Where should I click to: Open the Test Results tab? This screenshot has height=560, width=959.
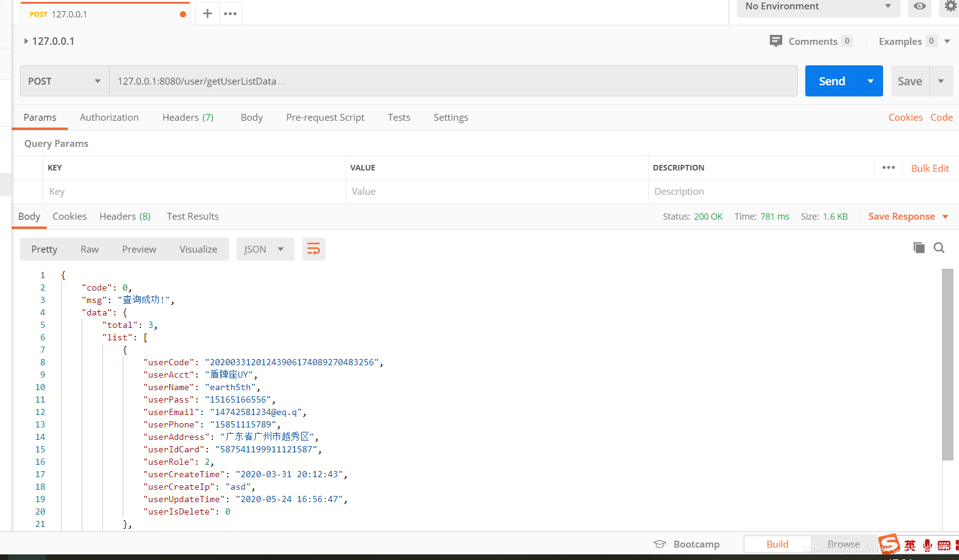pos(193,216)
